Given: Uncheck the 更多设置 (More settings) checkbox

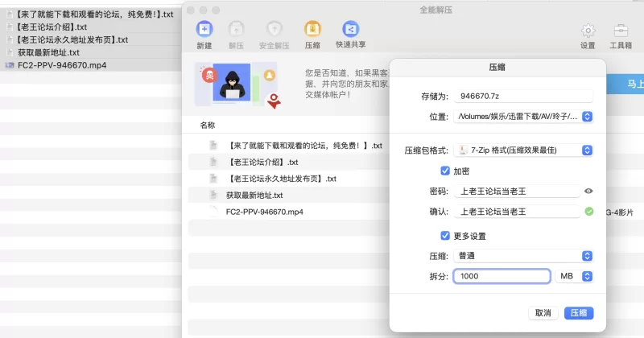Looking at the screenshot, I should pos(445,236).
